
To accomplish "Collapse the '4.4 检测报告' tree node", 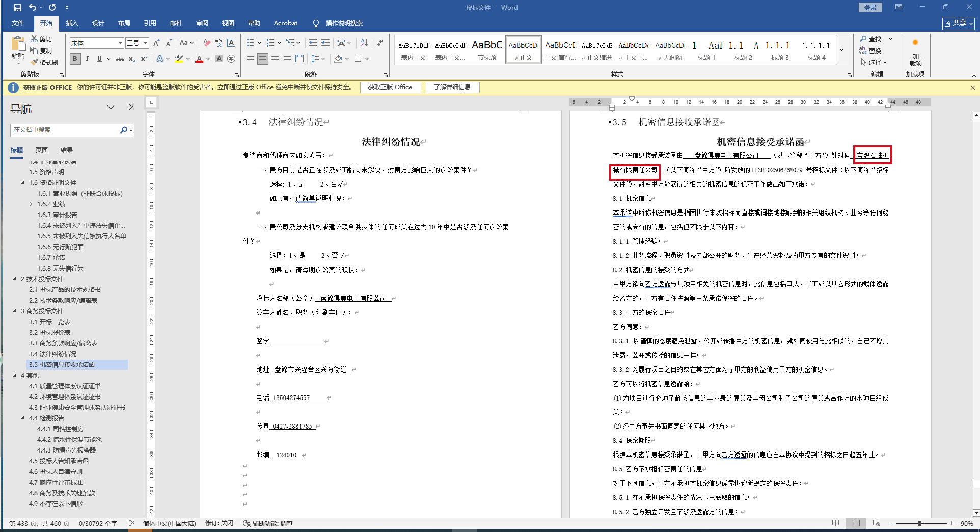I will point(22,418).
